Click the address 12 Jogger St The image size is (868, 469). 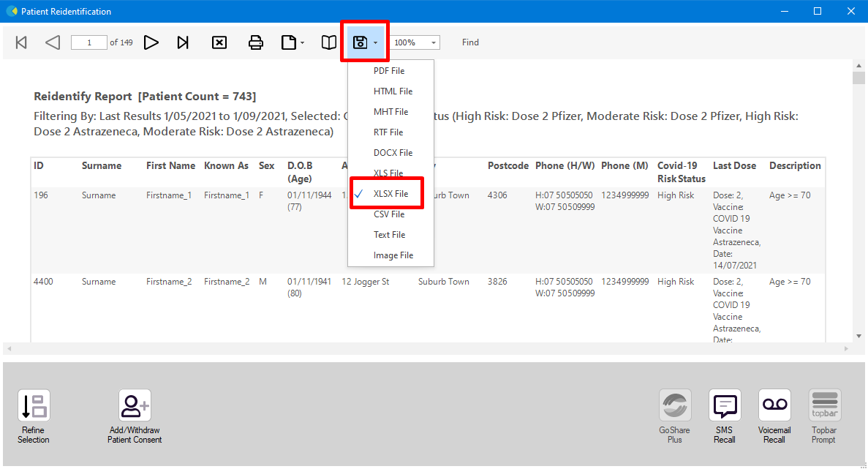[366, 282]
